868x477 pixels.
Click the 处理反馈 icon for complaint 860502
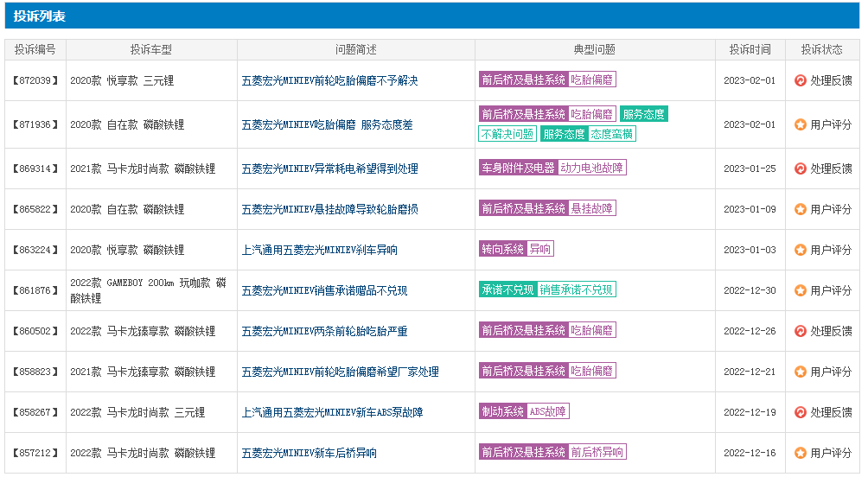(x=800, y=331)
